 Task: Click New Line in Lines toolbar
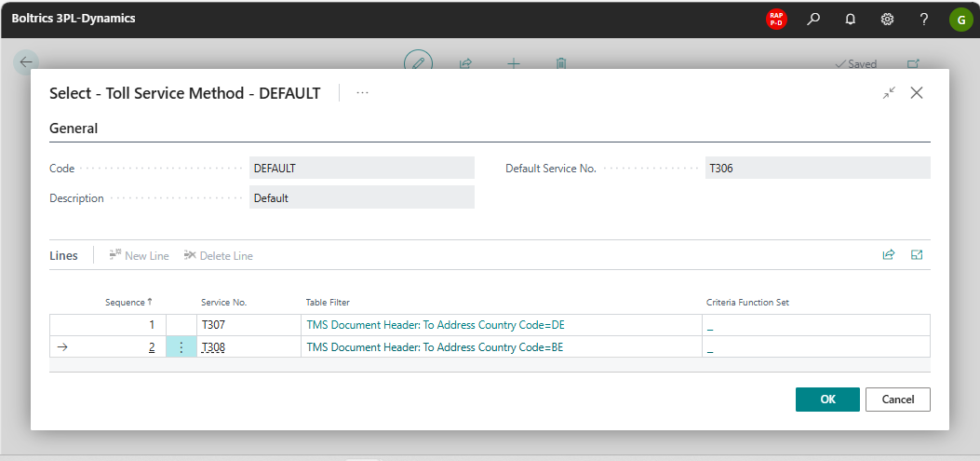point(139,256)
